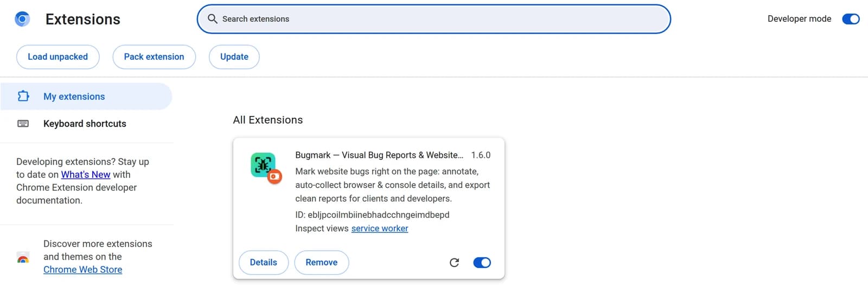The height and width of the screenshot is (285, 868).
Task: Turn off Developer mode toggle
Action: click(851, 19)
